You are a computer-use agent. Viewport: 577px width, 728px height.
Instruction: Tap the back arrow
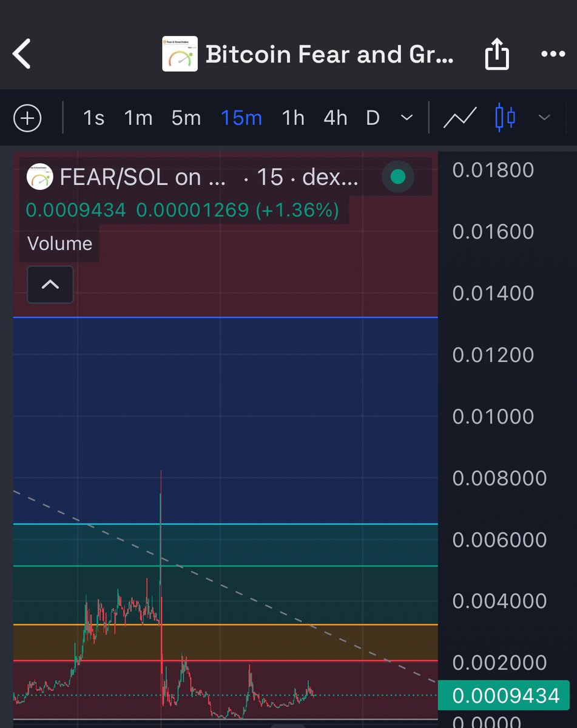[x=22, y=54]
